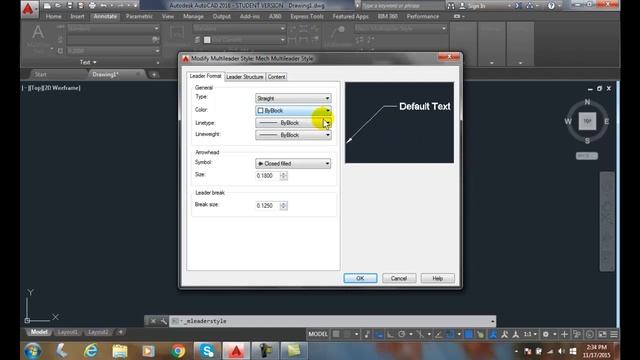This screenshot has width=640, height=360.
Task: Expand the Text panel in the ribbon
Action: (88, 62)
